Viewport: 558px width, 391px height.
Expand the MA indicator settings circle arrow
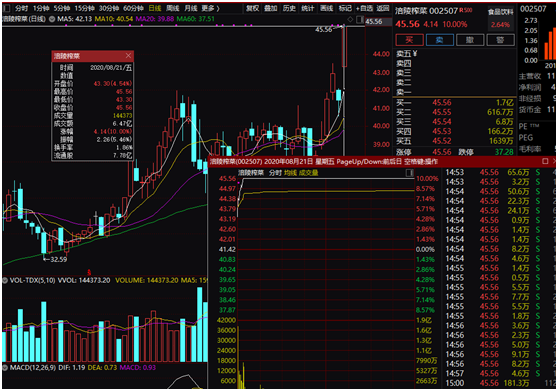point(52,19)
